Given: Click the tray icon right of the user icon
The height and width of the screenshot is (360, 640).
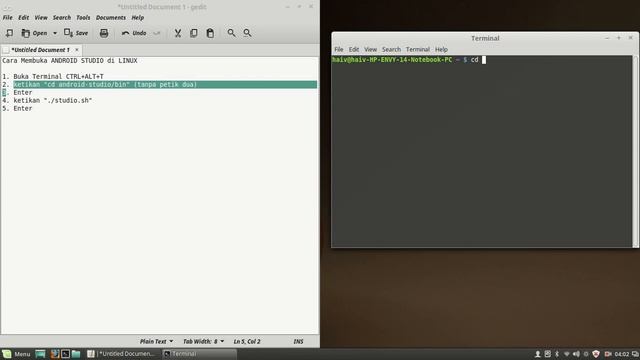Looking at the screenshot, I should pos(548,354).
